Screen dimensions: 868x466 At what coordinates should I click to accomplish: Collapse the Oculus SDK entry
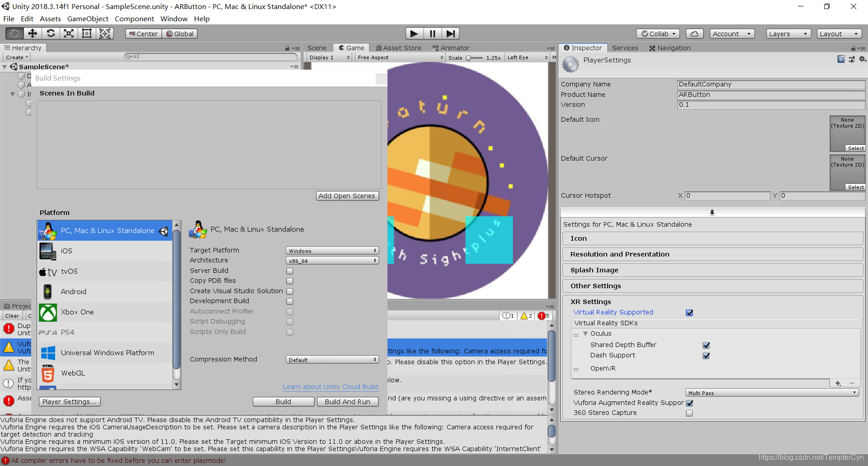point(585,333)
